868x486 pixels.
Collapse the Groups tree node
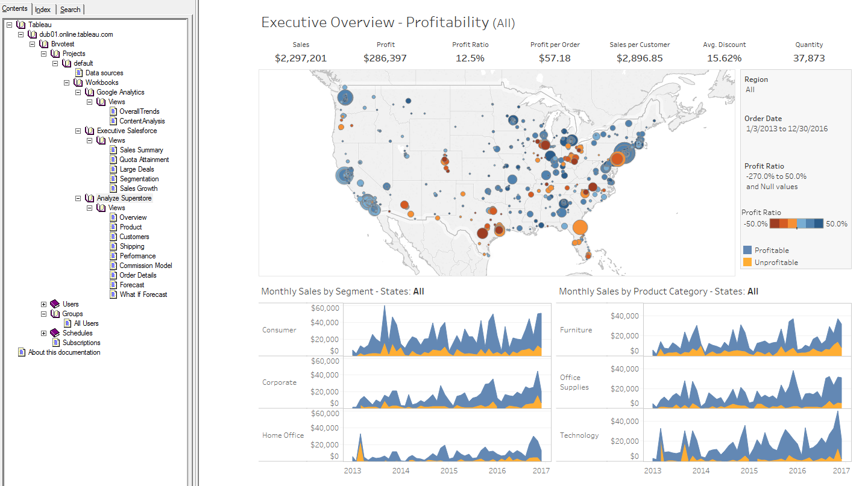(x=43, y=313)
